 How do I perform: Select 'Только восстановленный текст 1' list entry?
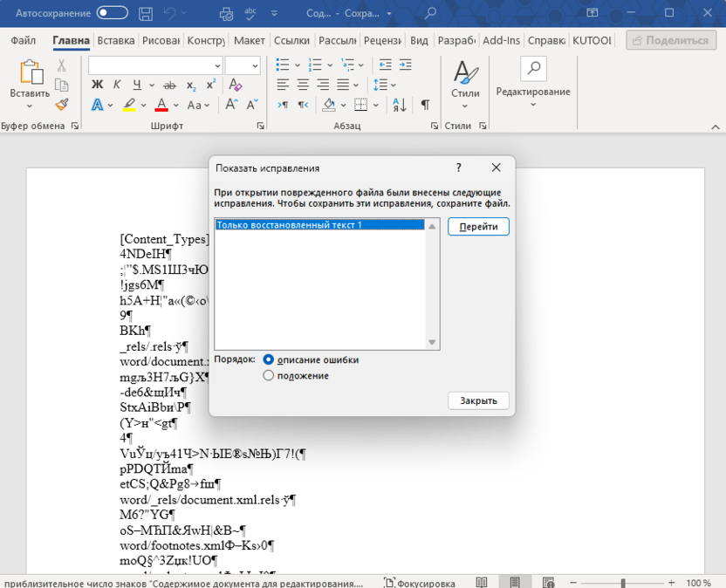pos(319,225)
